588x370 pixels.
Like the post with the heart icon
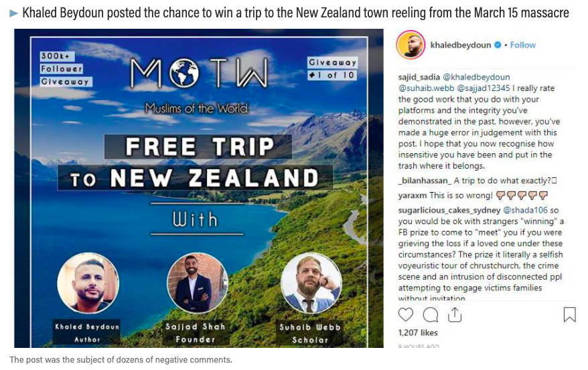[406, 314]
